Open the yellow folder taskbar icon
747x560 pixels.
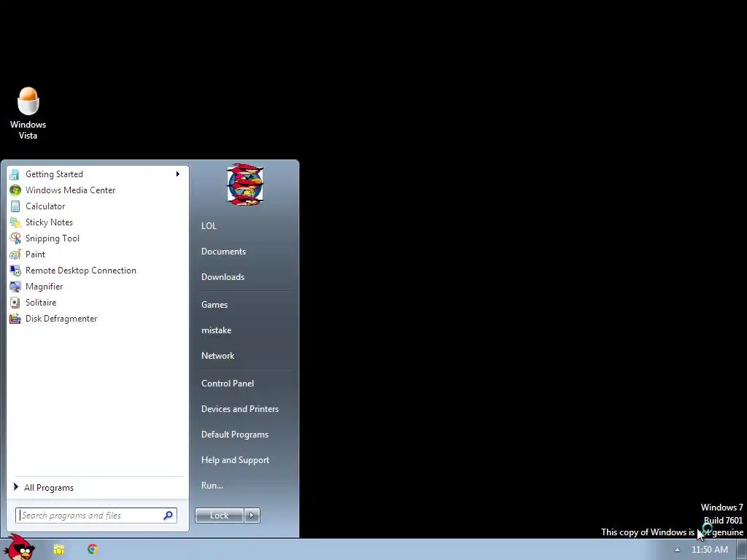tap(58, 550)
